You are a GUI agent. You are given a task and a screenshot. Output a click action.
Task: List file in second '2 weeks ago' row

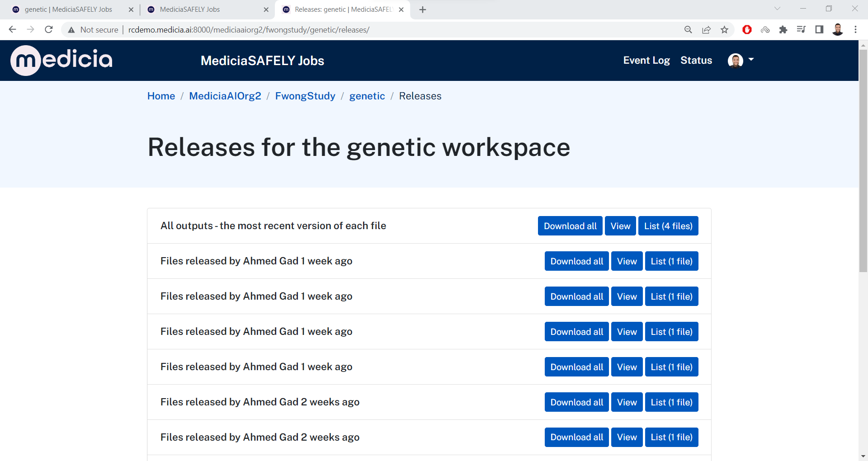coord(672,437)
